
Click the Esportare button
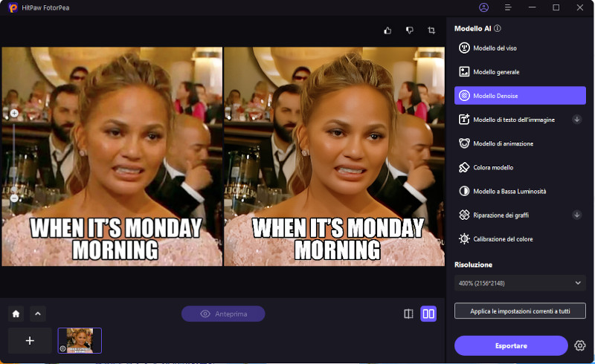point(511,345)
